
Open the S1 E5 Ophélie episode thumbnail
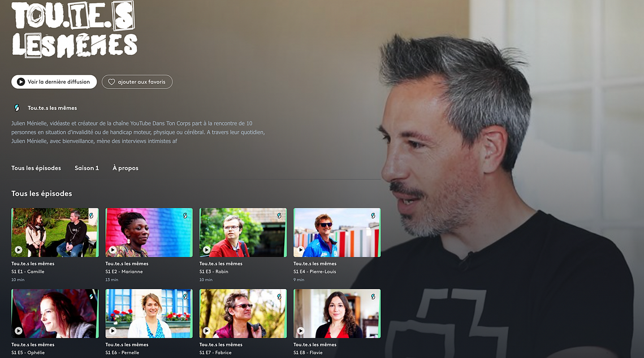[55, 314]
